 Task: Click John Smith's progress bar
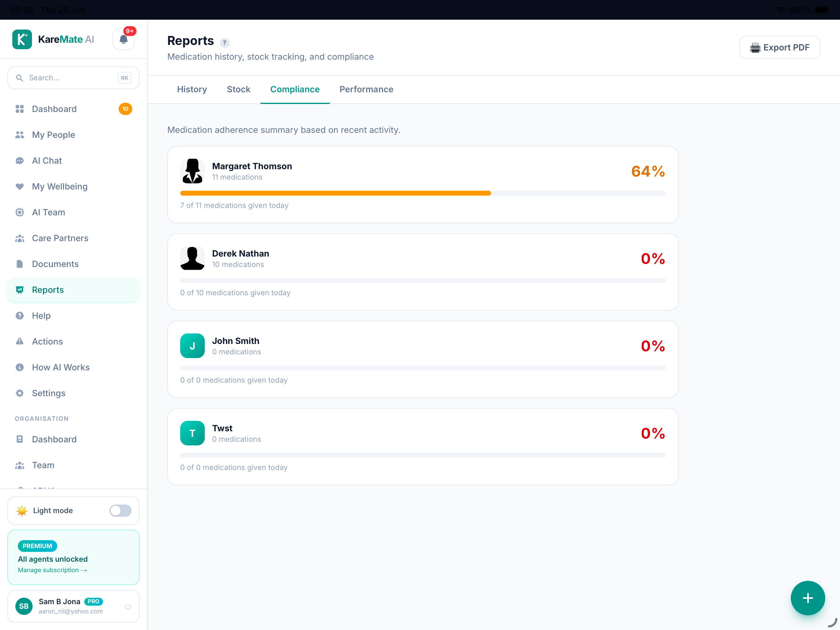[423, 368]
